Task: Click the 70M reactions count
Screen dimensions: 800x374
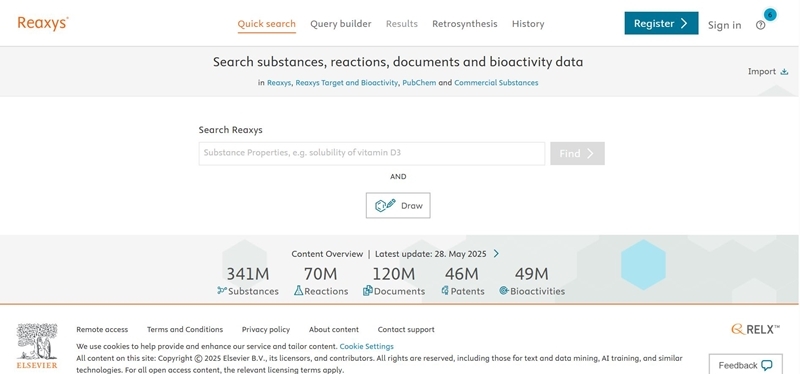Action: tap(320, 274)
